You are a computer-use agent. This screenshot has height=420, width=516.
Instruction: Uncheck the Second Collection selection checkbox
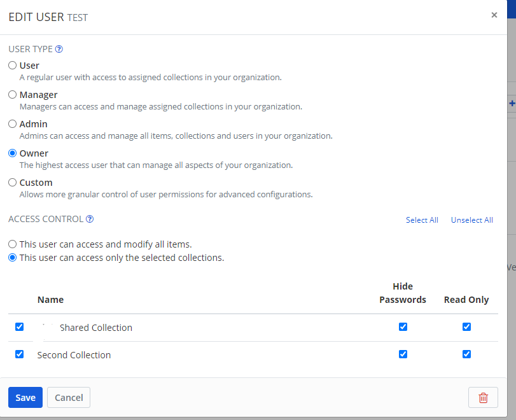point(20,354)
